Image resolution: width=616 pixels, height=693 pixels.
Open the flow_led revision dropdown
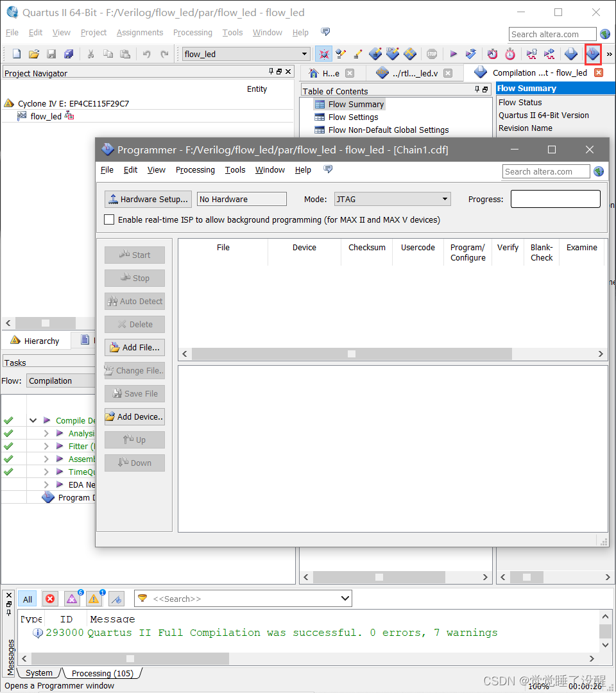click(x=304, y=54)
